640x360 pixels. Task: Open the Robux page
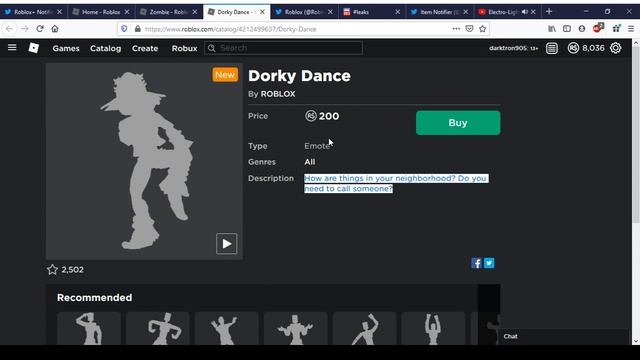[x=184, y=48]
